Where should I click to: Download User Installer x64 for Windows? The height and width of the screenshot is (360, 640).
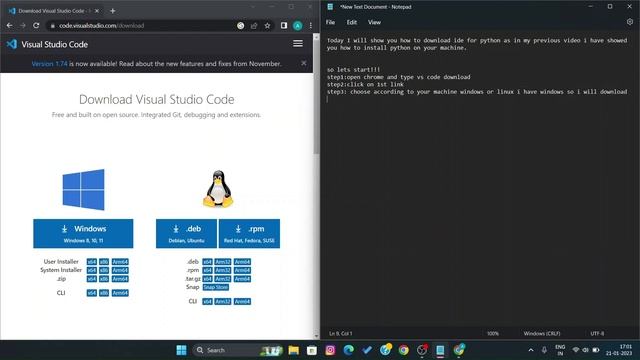[92, 262]
